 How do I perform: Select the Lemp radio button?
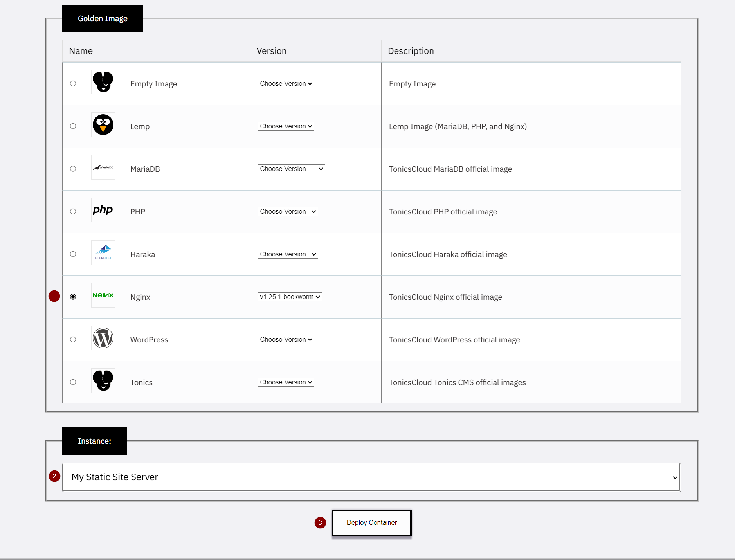tap(73, 126)
